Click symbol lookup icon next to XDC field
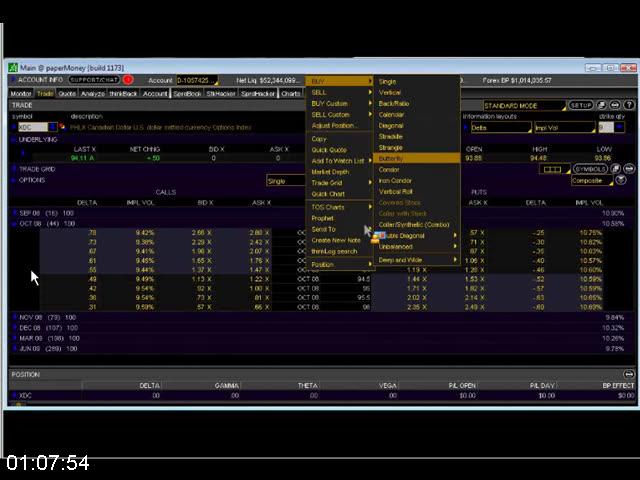 pos(51,128)
